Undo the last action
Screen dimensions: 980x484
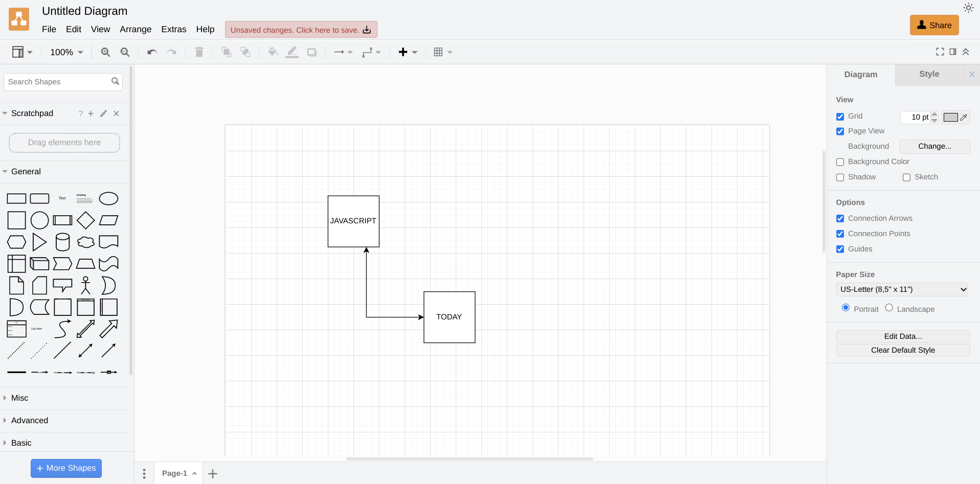pyautogui.click(x=152, y=52)
